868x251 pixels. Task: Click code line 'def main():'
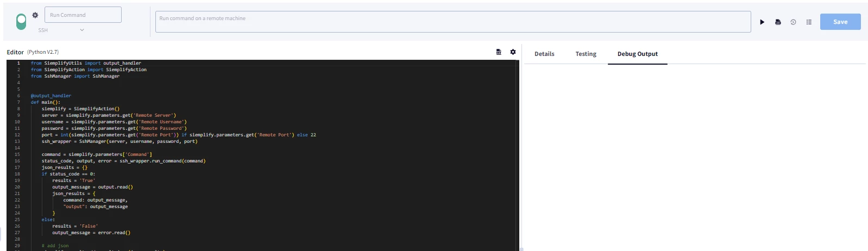click(46, 102)
